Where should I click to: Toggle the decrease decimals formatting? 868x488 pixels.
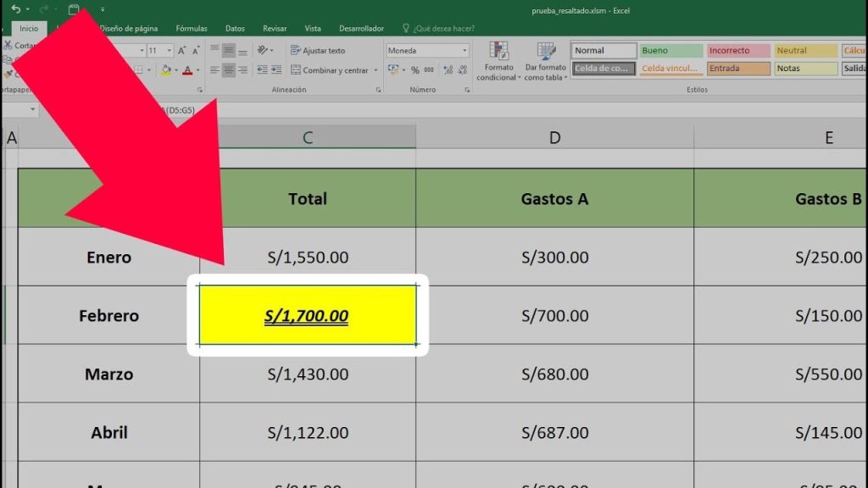pos(462,69)
